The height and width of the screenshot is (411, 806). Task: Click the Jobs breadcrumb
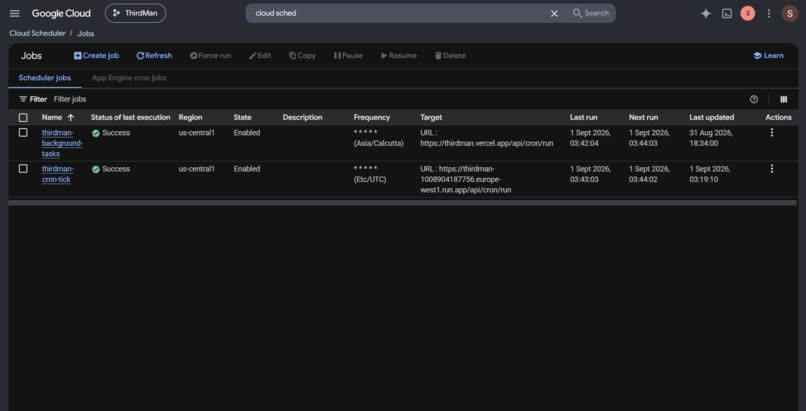tap(86, 33)
